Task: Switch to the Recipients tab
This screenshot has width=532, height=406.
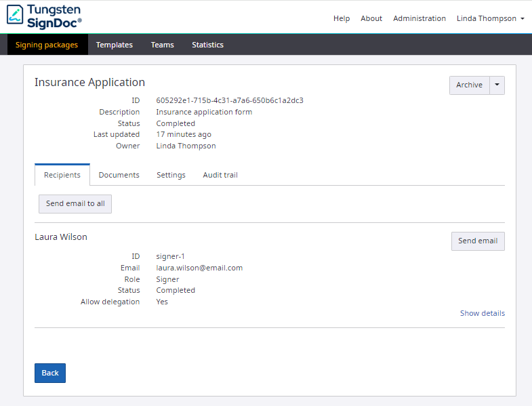Action: click(62, 175)
